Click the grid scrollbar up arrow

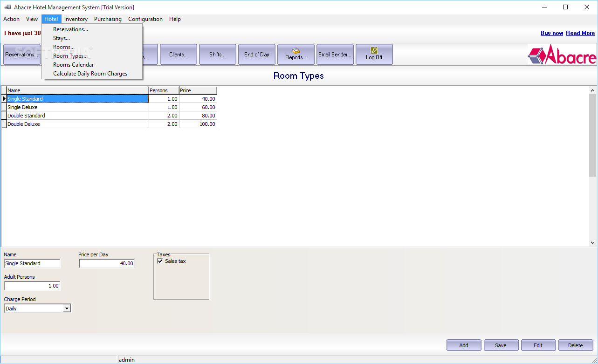coord(593,90)
